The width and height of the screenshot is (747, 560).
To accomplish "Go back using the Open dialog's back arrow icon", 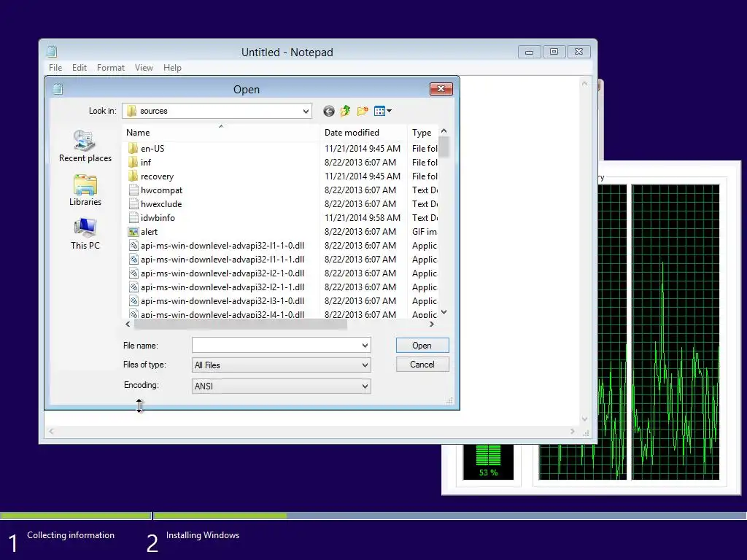I will click(x=329, y=111).
